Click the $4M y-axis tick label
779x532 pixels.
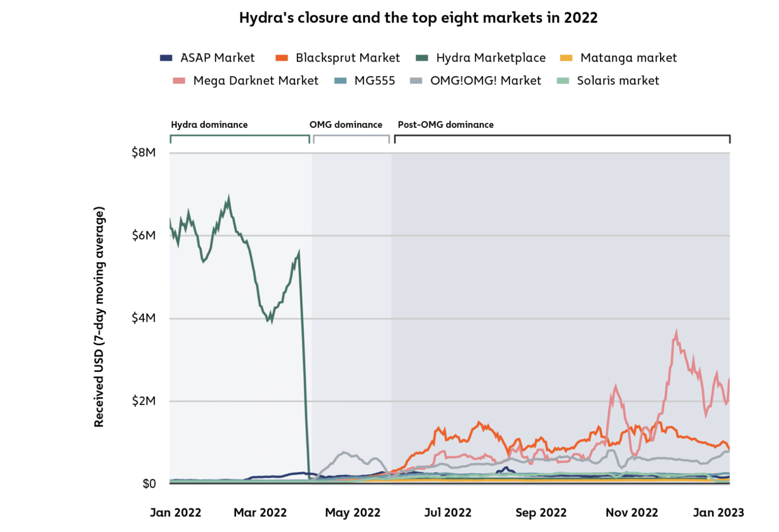(144, 318)
